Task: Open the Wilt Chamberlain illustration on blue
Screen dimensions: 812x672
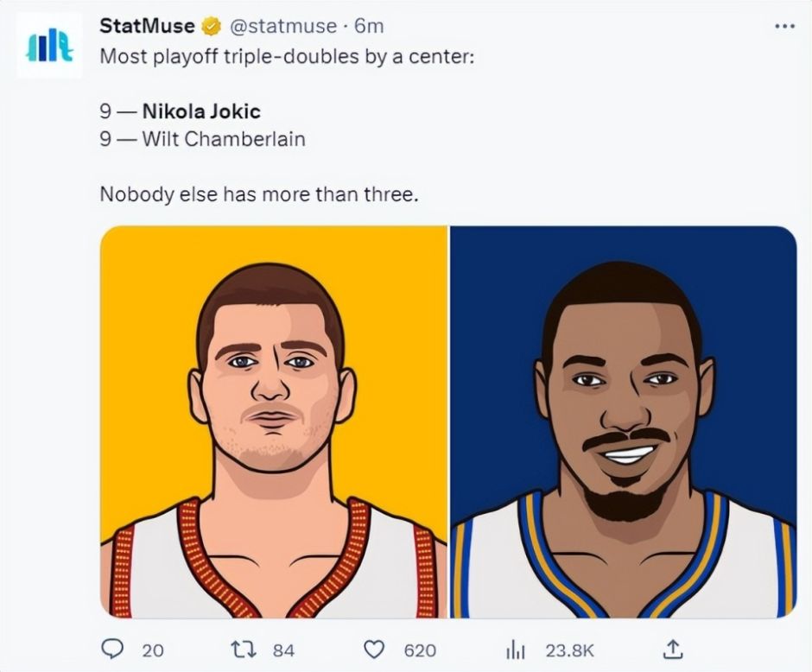Action: pos(623,422)
